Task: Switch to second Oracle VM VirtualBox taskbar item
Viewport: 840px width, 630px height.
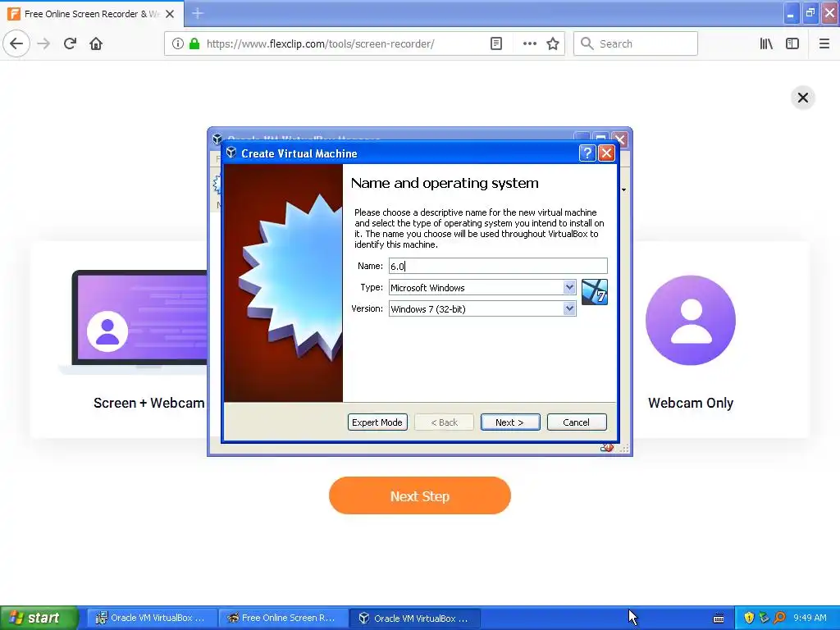Action: pyautogui.click(x=415, y=618)
